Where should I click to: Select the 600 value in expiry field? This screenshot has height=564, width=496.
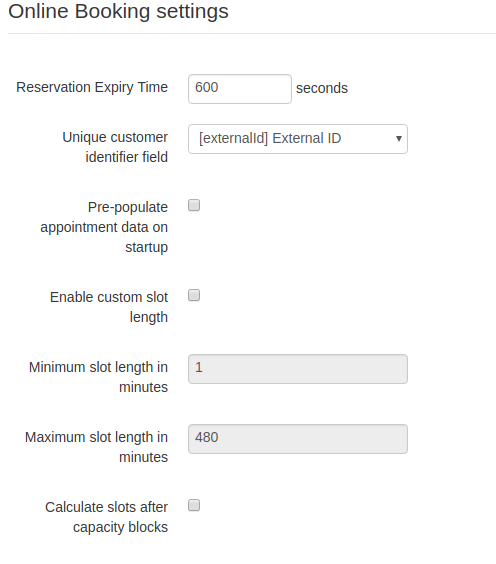[x=206, y=87]
